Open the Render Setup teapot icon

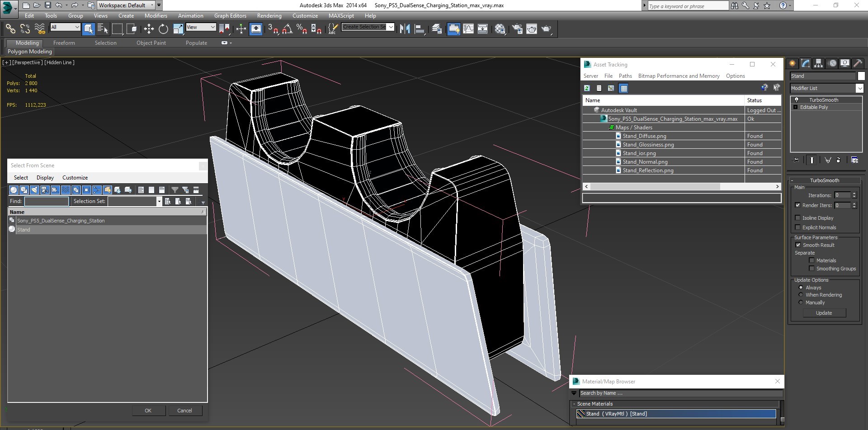517,29
